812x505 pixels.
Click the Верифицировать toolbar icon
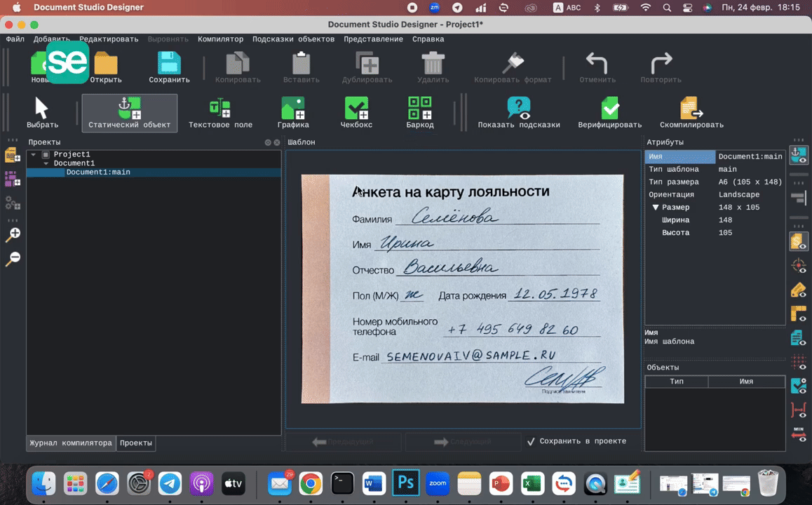pyautogui.click(x=609, y=112)
